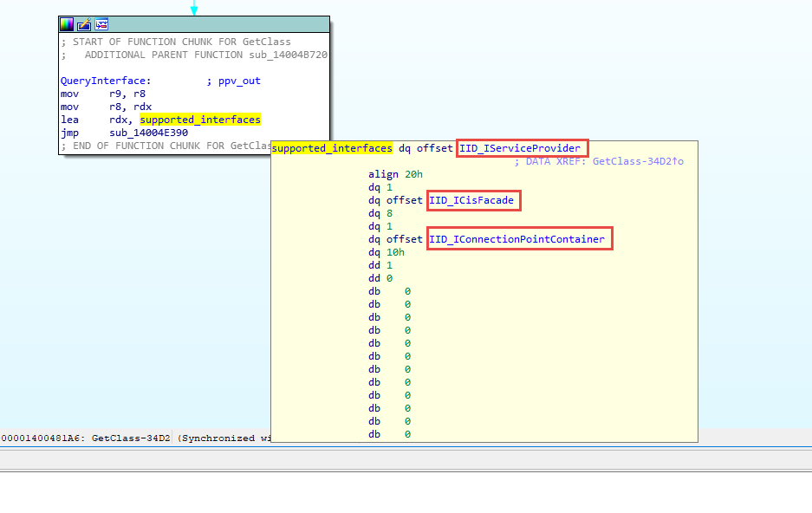The height and width of the screenshot is (513, 812).
Task: Click GetClass in the START chunk comment
Action: pos(267,42)
